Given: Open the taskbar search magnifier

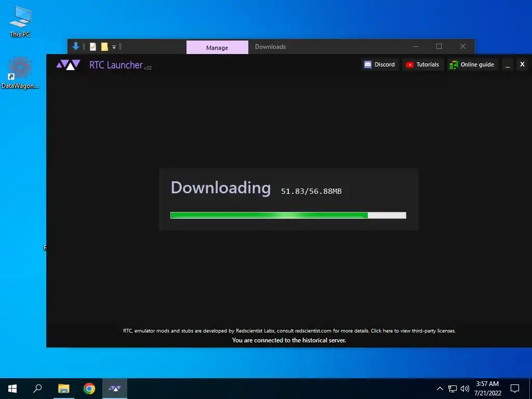Looking at the screenshot, I should [x=37, y=389].
